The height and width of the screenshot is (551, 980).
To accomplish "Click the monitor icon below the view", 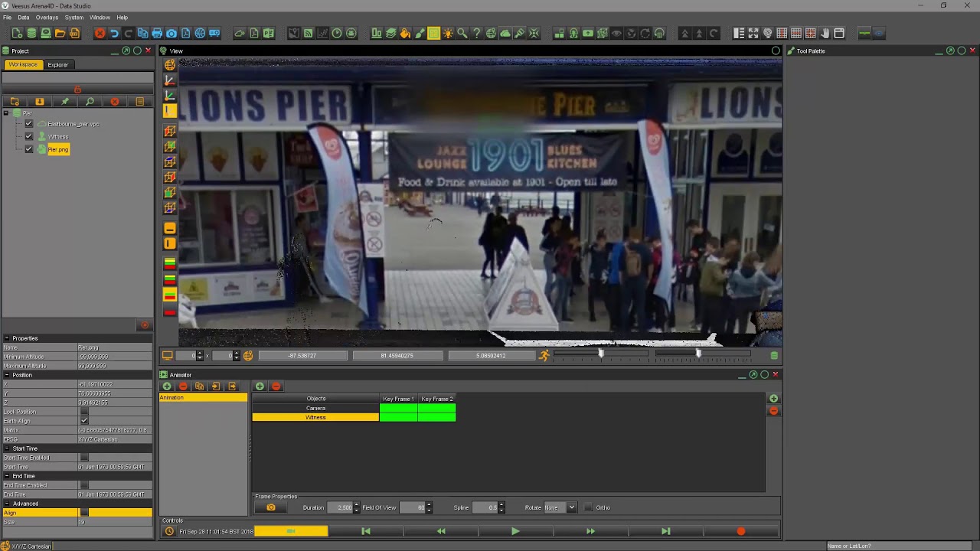I will click(x=167, y=355).
